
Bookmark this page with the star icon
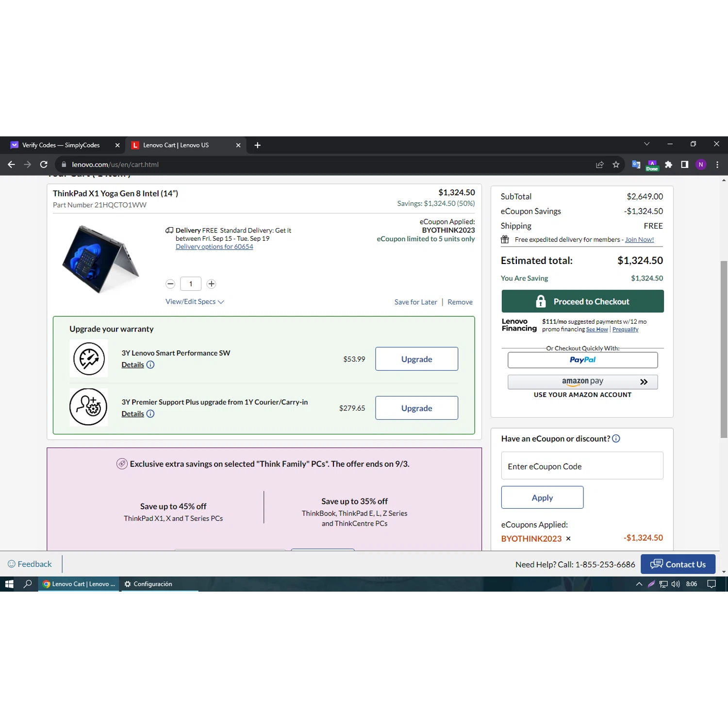pyautogui.click(x=616, y=165)
